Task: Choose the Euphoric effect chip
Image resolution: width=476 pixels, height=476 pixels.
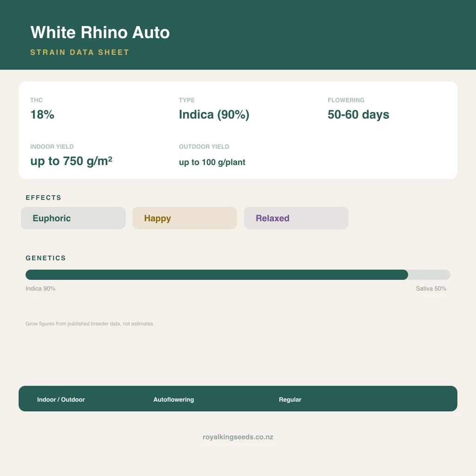Action: point(73,218)
